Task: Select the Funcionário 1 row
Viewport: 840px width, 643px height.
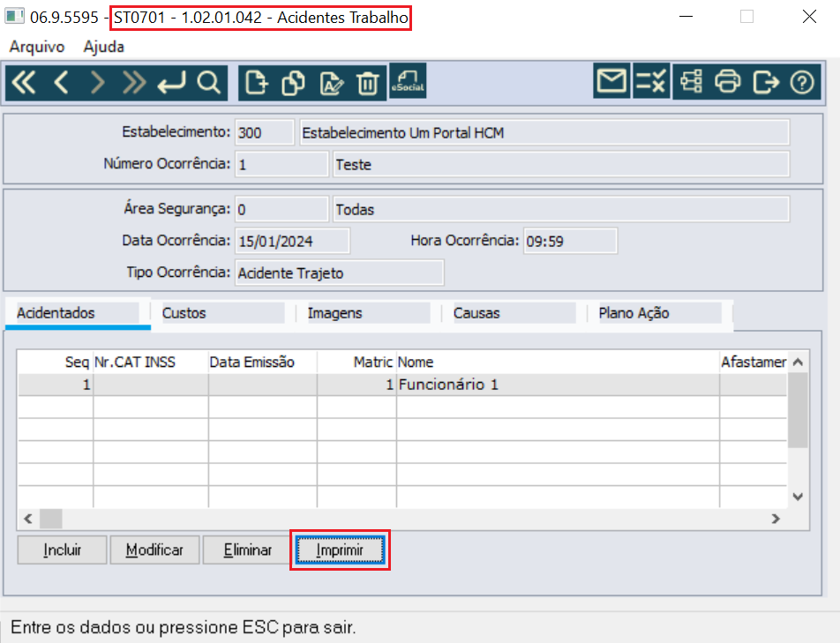Action: tap(402, 385)
